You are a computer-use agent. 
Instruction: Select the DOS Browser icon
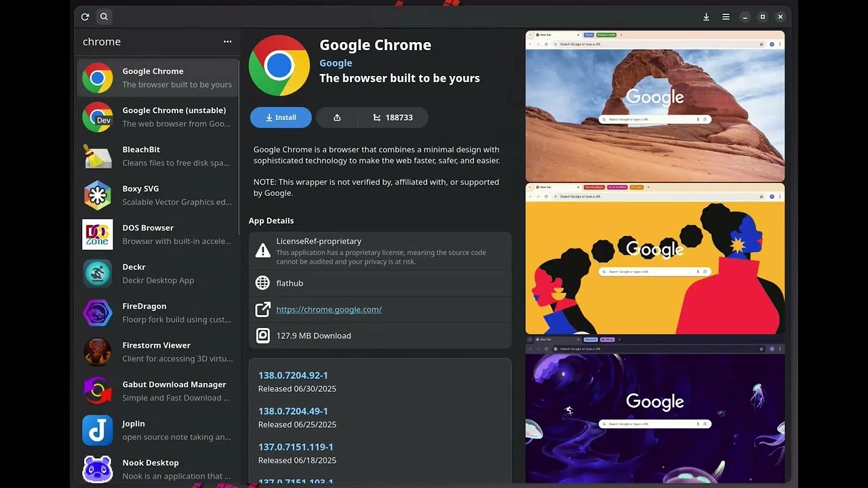(x=98, y=235)
